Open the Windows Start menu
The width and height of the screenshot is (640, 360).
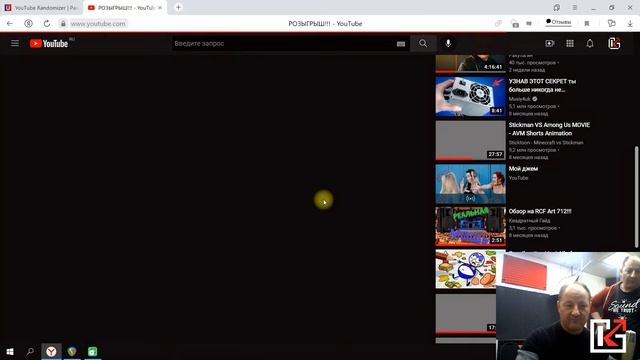[x=10, y=351]
